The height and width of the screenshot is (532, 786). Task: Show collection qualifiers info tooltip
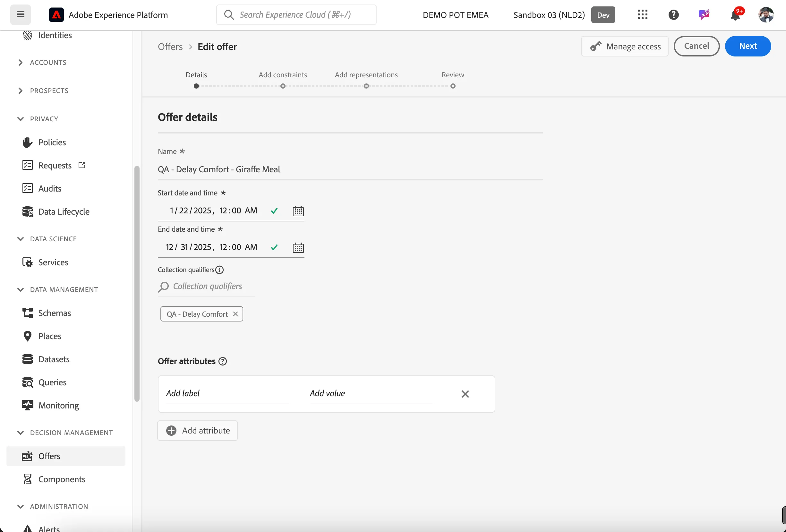coord(219,270)
